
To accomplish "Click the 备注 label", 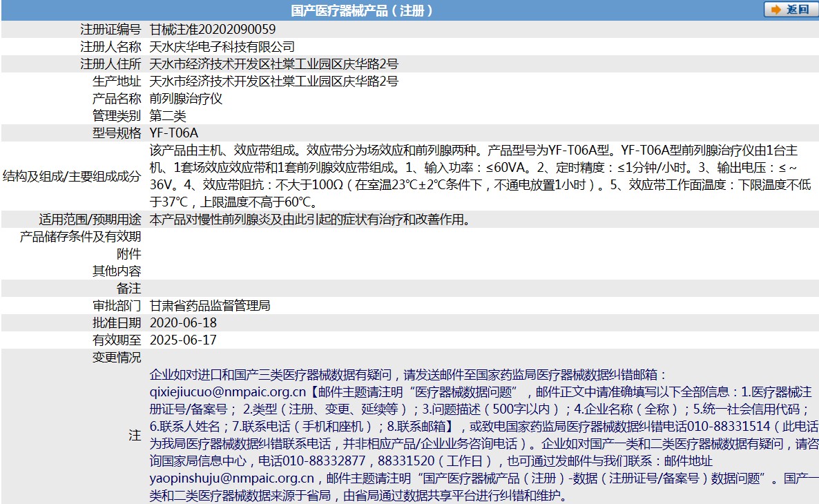I will tap(129, 289).
